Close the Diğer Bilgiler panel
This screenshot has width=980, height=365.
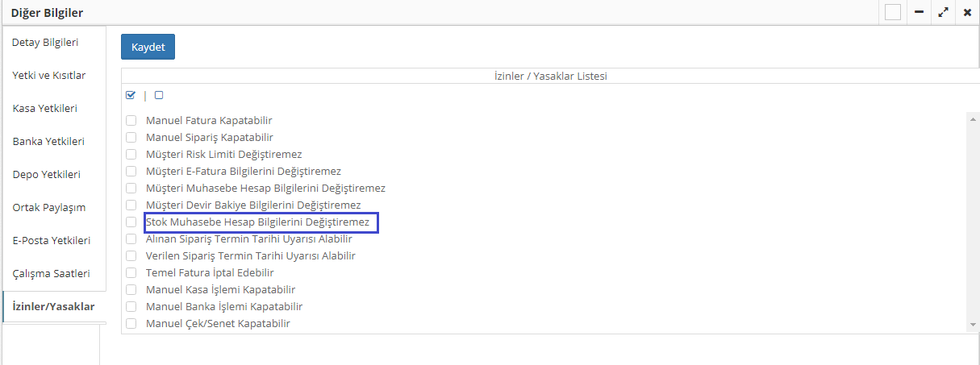967,13
